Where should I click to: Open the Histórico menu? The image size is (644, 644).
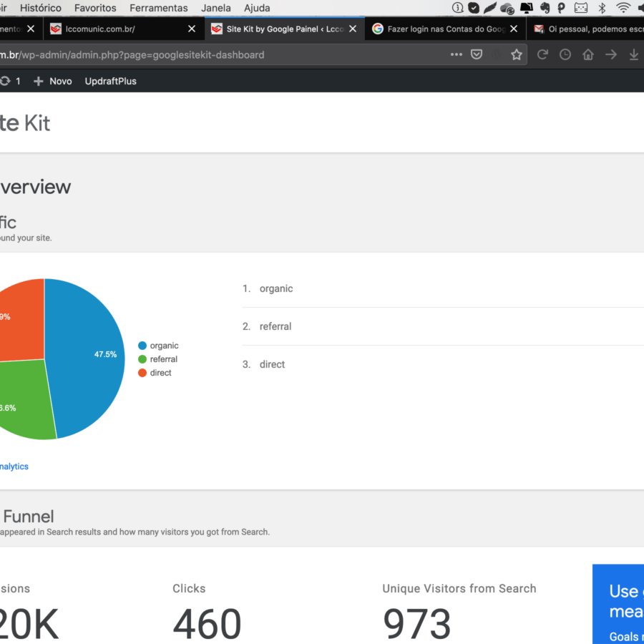[41, 8]
